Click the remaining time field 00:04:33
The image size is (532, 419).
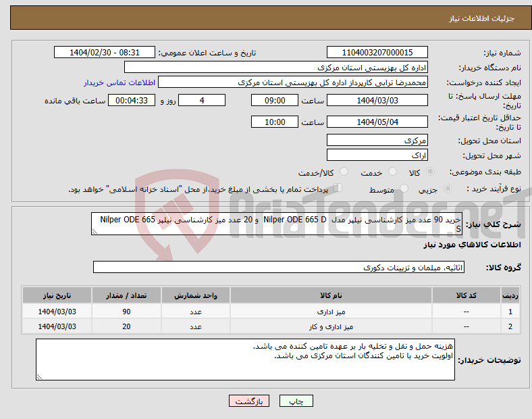click(132, 100)
